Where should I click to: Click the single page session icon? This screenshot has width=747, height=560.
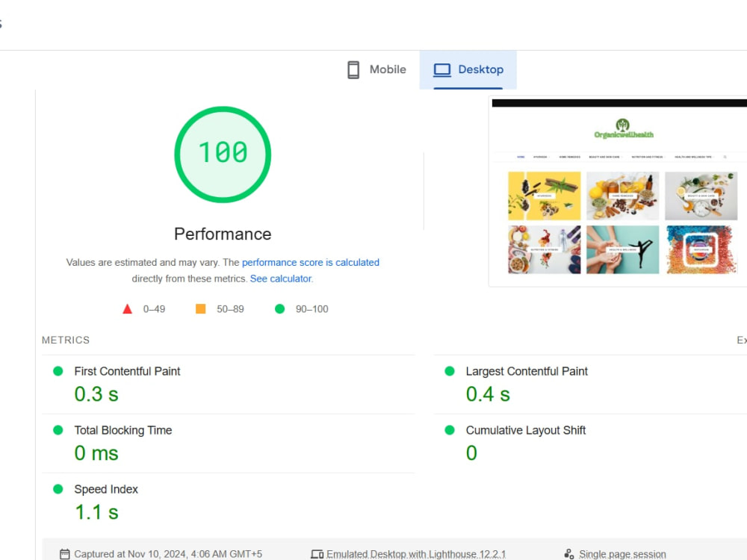(568, 554)
